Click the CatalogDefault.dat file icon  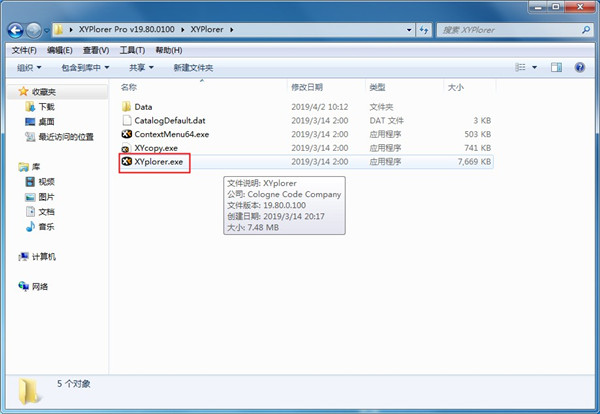click(127, 120)
